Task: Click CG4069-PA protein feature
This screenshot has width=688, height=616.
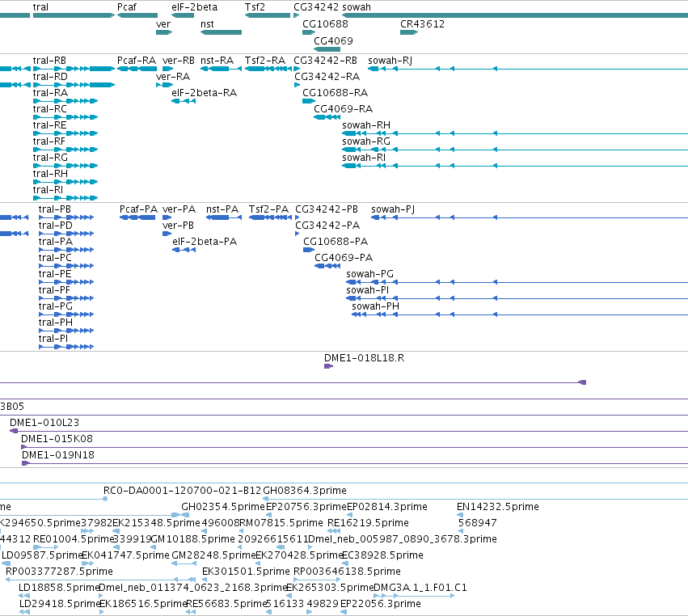Action: (327, 266)
